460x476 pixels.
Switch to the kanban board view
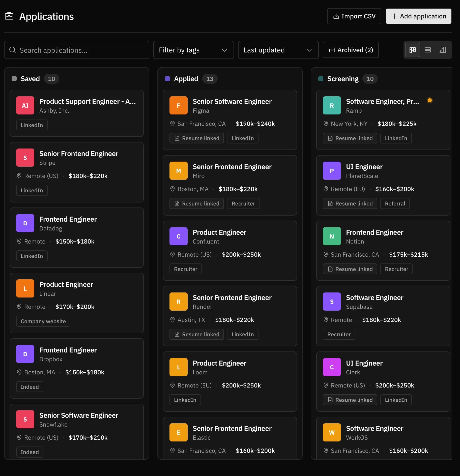click(413, 50)
